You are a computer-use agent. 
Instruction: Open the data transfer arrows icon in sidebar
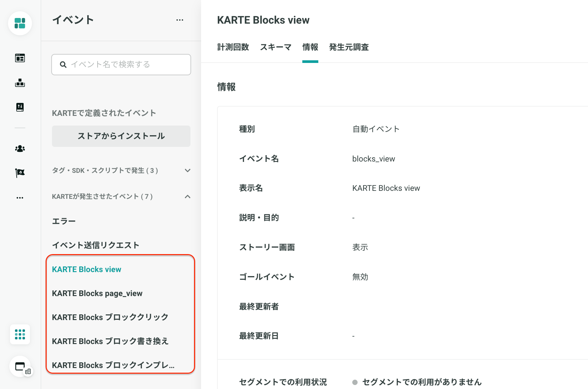pos(20,107)
